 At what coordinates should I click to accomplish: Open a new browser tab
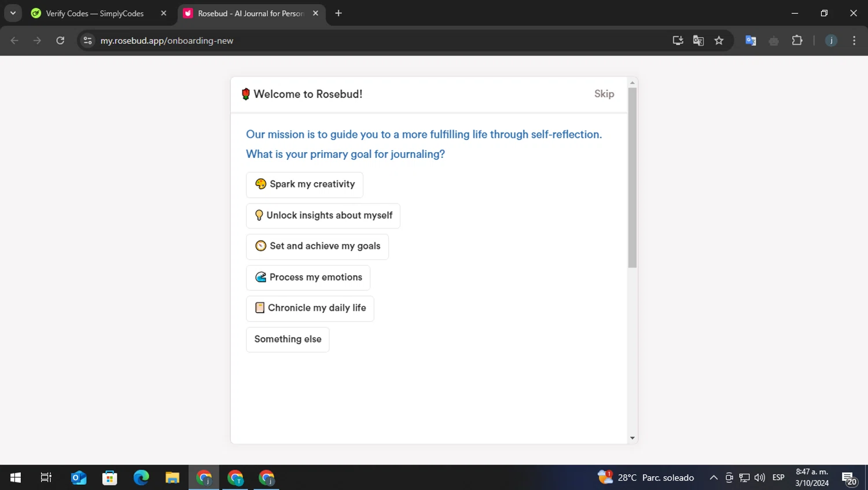(339, 13)
